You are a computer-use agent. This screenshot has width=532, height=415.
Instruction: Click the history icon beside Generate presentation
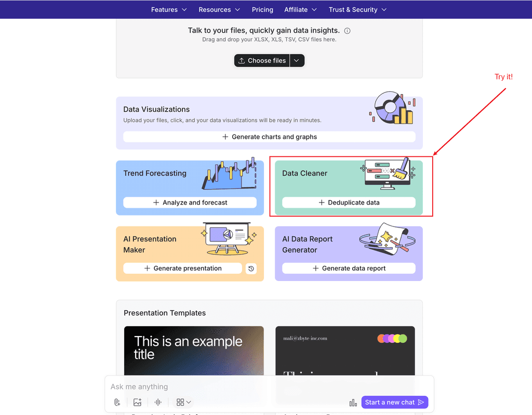point(250,269)
